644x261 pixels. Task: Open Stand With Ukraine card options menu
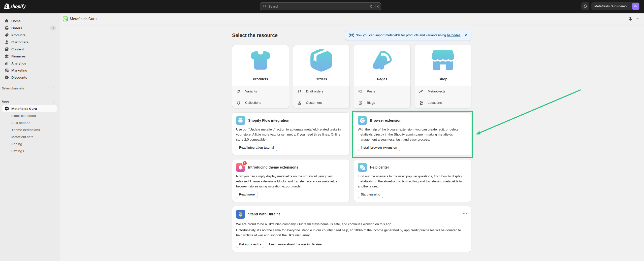[465, 213]
